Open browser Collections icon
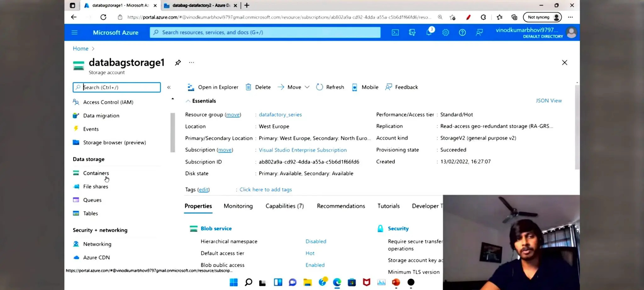 pyautogui.click(x=514, y=17)
